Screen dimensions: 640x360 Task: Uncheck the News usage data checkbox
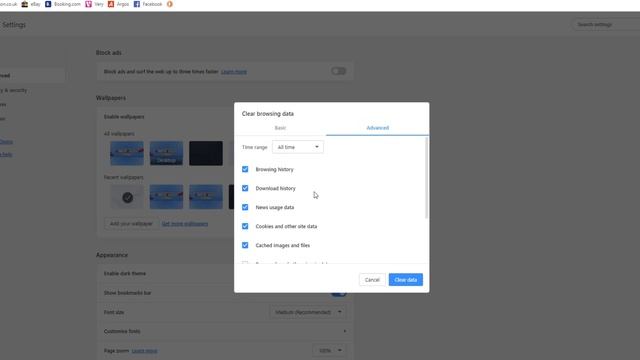(245, 207)
